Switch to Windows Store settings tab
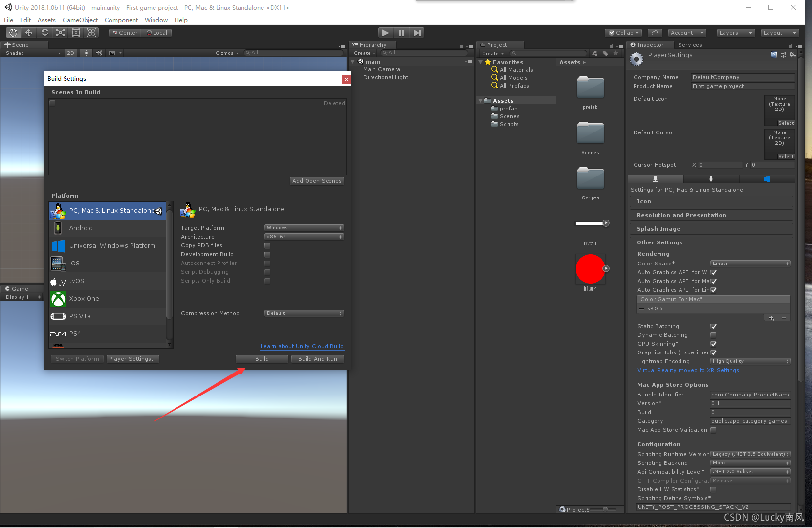 [767, 179]
